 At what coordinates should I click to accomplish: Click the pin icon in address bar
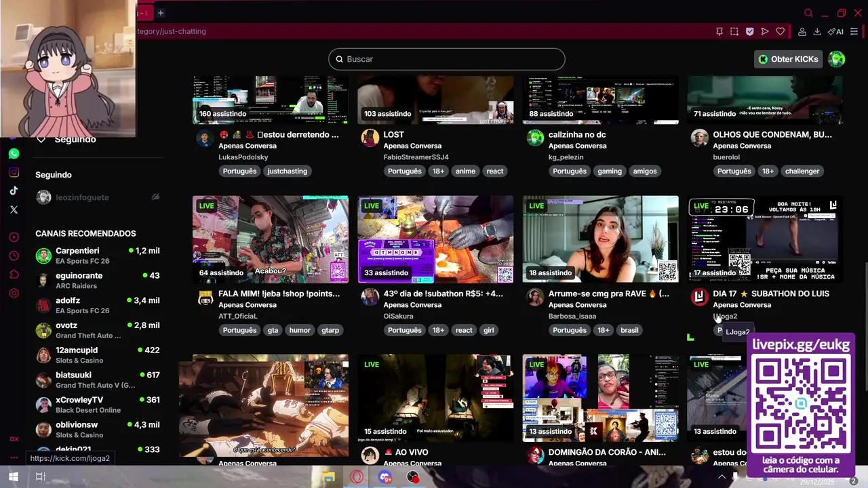tap(719, 31)
